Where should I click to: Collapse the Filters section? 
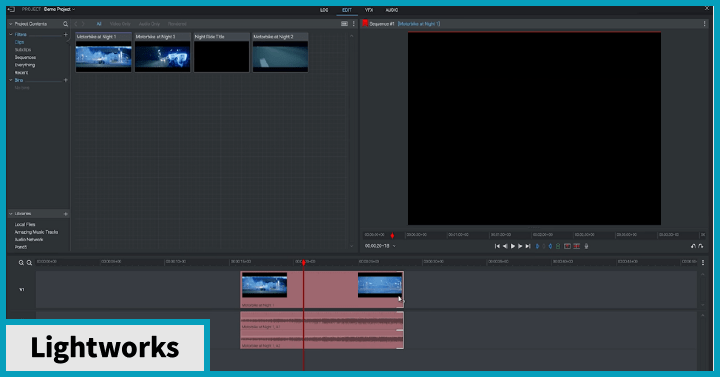pos(11,34)
